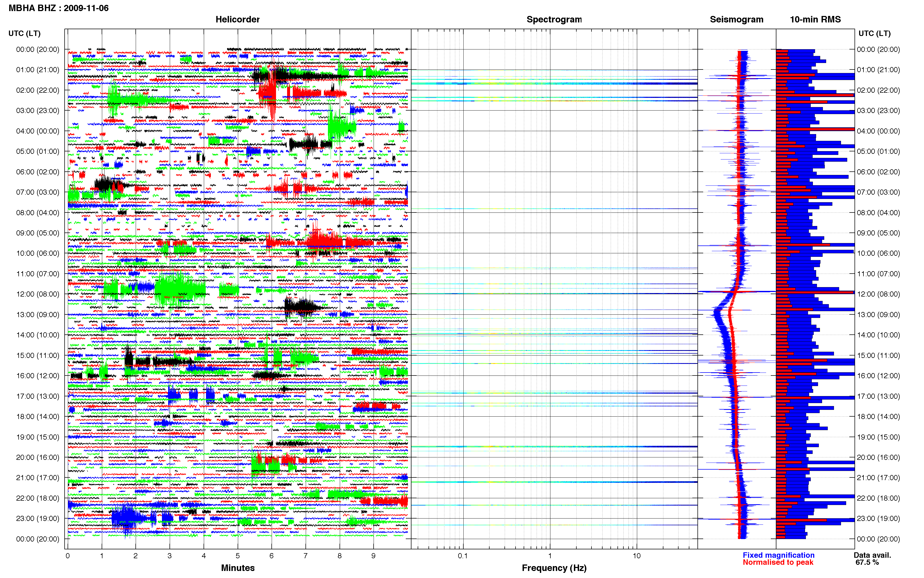The image size is (924, 578).
Task: Click the 'Data avail.' label
Action: point(872,555)
